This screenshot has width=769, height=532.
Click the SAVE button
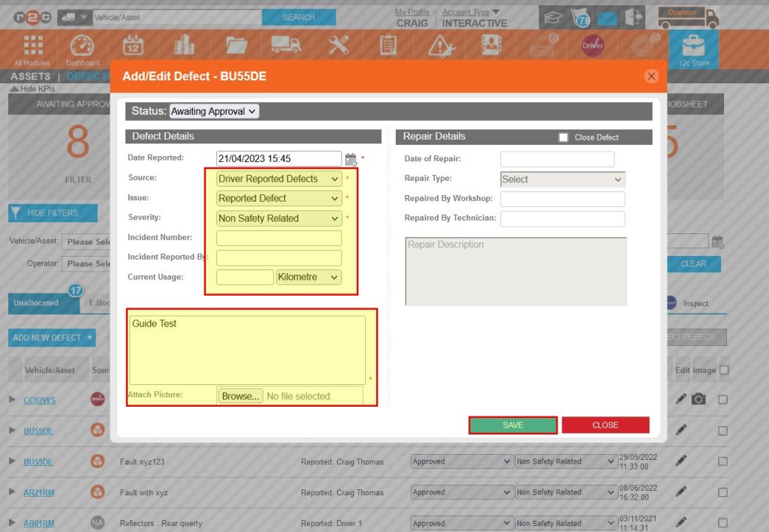(x=512, y=425)
